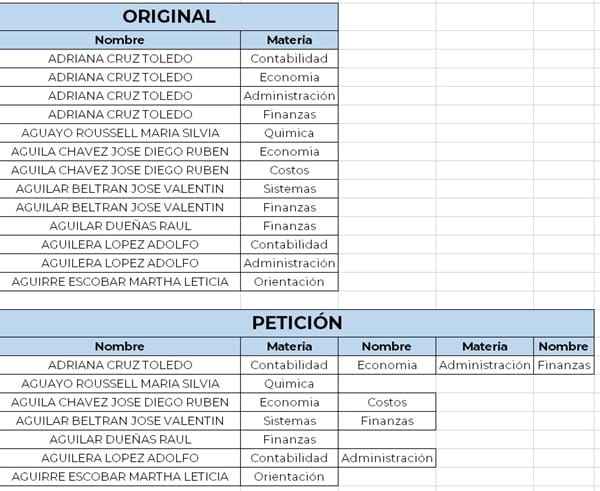Select Nombre header in the ORIGINAL table
The height and width of the screenshot is (491, 600).
coord(120,40)
